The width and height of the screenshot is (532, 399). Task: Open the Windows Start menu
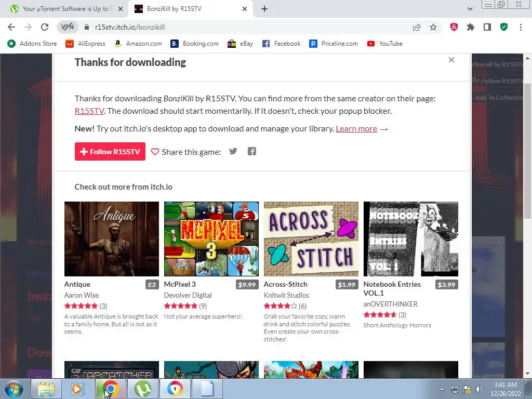14,389
